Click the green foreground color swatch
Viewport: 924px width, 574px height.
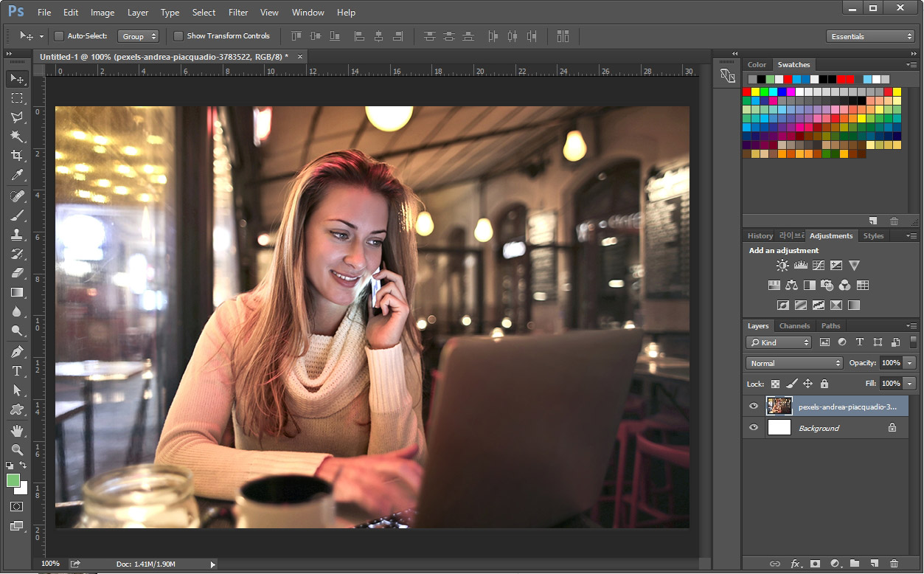click(13, 480)
